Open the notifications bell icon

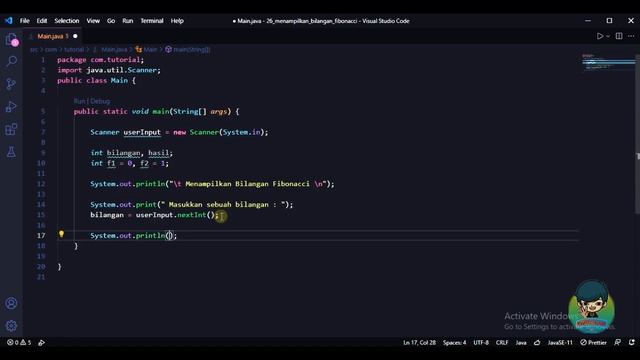[631, 342]
